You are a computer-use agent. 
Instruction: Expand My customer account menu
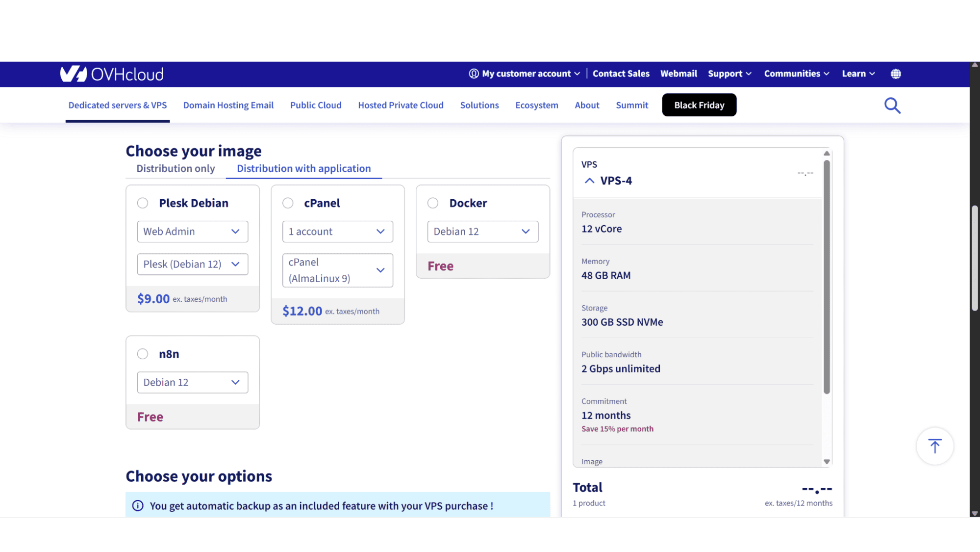point(525,74)
